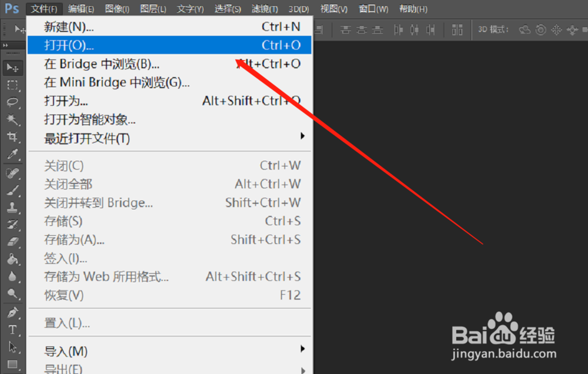Click the Distribute Vertical Centers icon

coord(362,29)
